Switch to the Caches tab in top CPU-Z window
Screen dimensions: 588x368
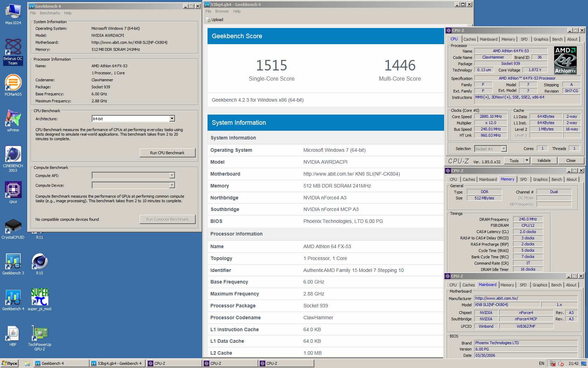(469, 39)
